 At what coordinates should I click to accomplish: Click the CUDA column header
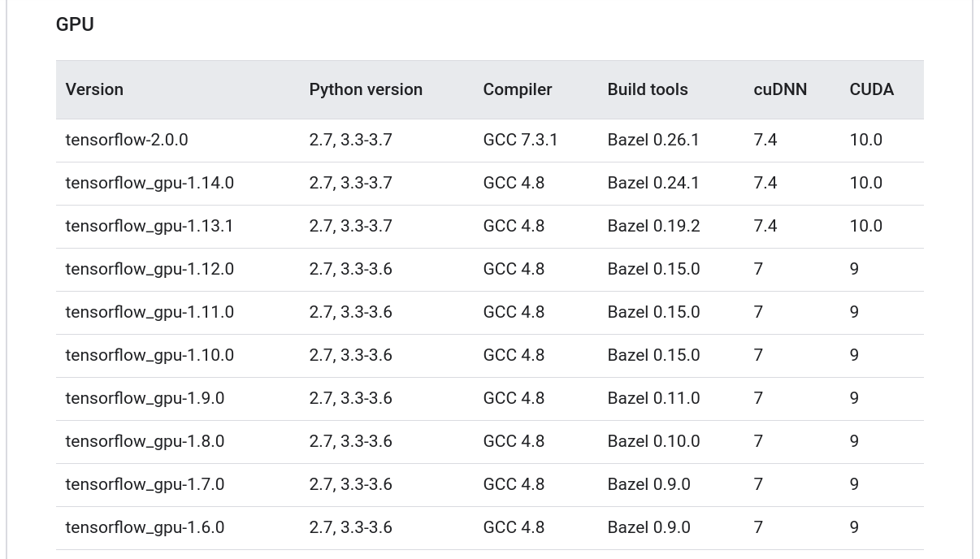[x=871, y=89]
